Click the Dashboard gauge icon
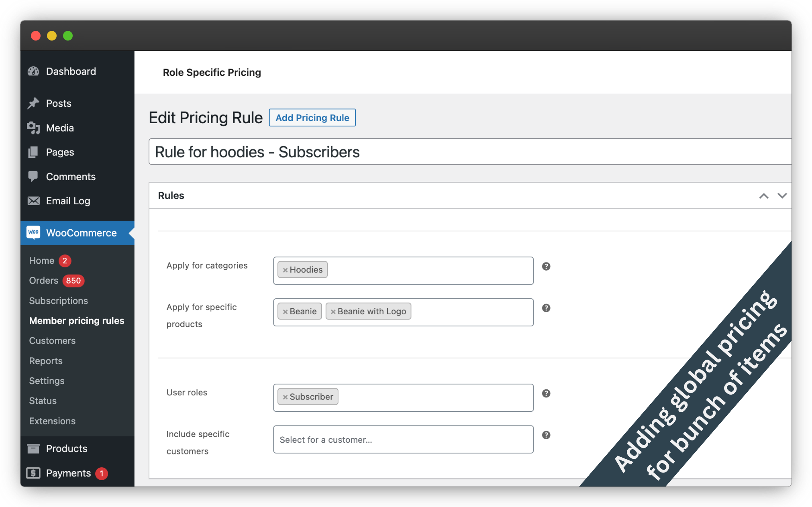The width and height of the screenshot is (812, 507). pyautogui.click(x=33, y=71)
